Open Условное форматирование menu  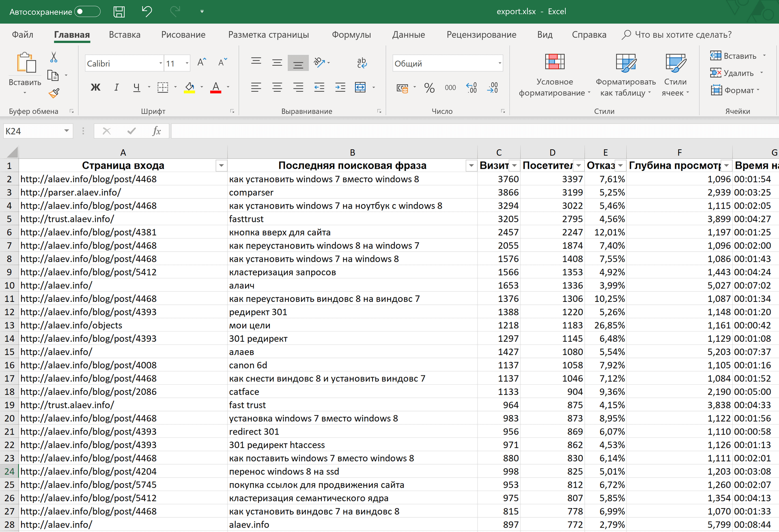[555, 75]
